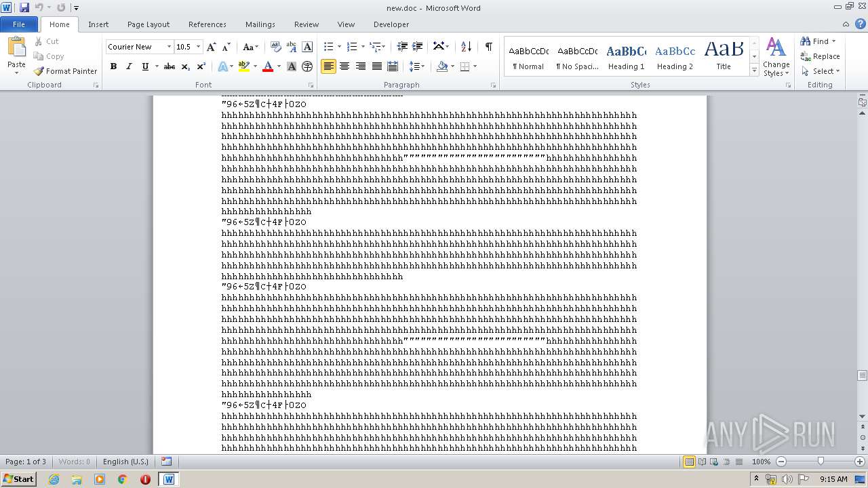Toggle Bold formatting

click(x=113, y=66)
